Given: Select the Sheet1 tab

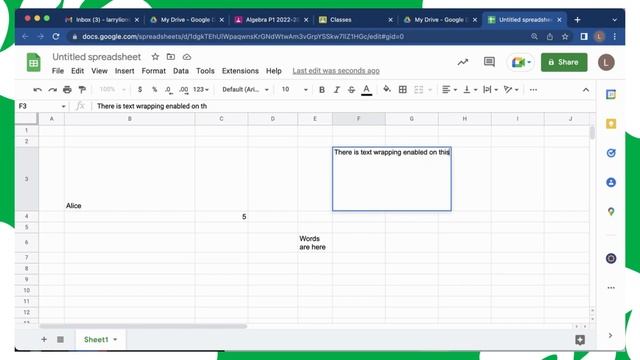Looking at the screenshot, I should [100, 339].
